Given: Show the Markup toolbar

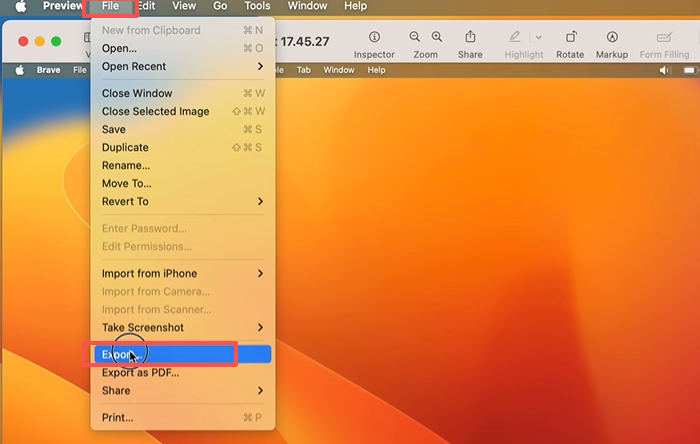Looking at the screenshot, I should [612, 38].
